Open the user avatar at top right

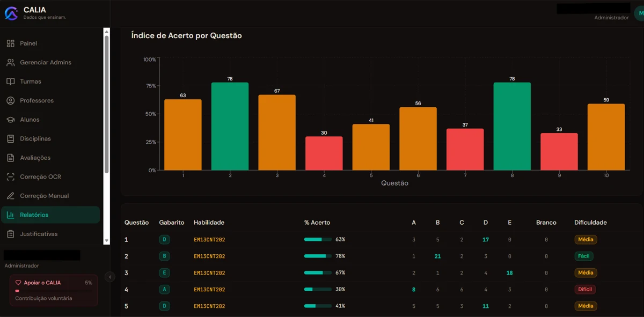pyautogui.click(x=639, y=13)
